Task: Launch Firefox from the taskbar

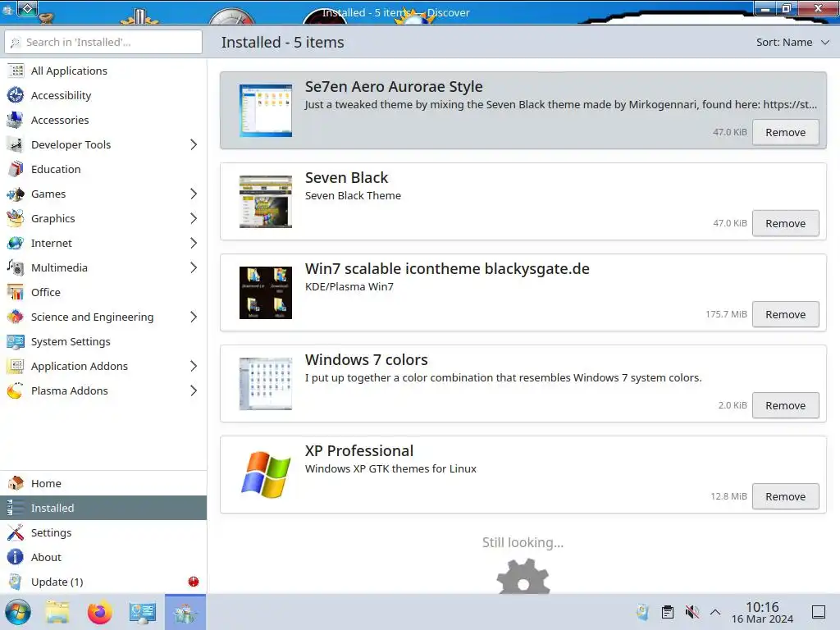Action: [x=99, y=612]
